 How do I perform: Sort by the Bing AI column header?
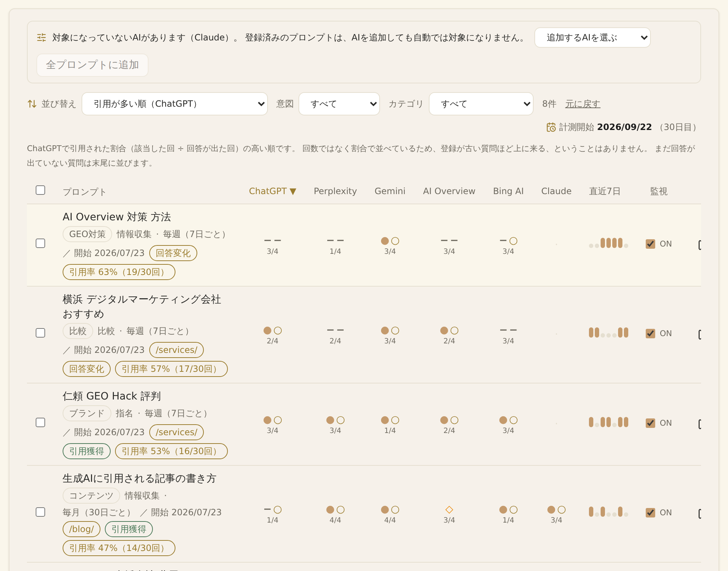[x=508, y=191]
